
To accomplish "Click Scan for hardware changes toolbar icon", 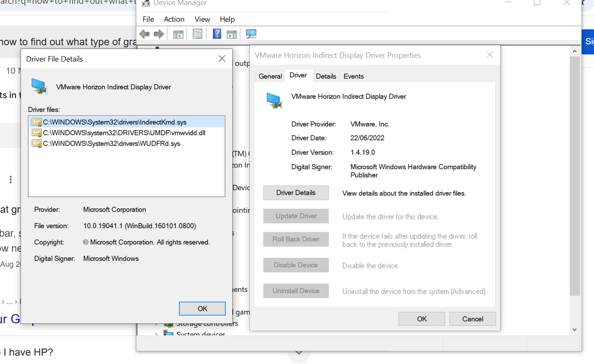I will click(x=251, y=34).
